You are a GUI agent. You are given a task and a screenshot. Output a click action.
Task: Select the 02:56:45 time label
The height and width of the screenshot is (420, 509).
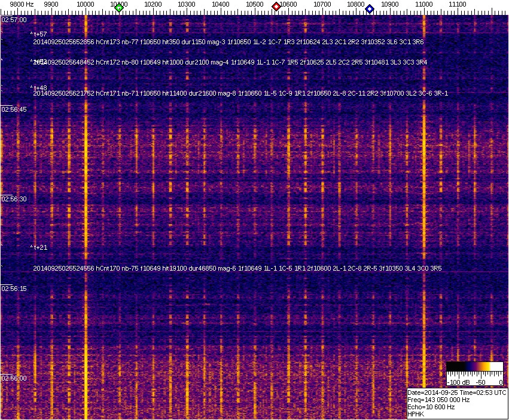click(x=14, y=109)
